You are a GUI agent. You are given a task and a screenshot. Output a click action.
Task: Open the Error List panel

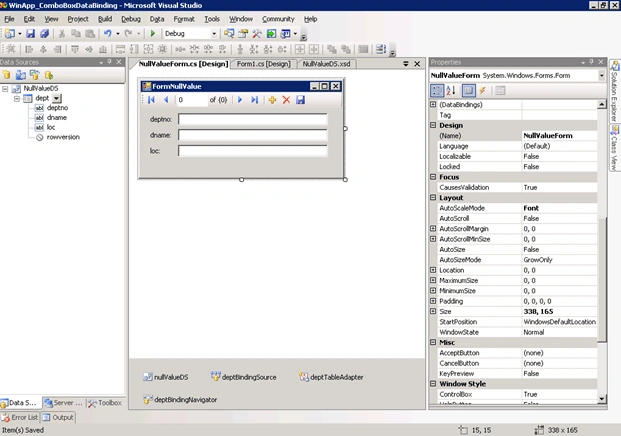tap(20, 417)
